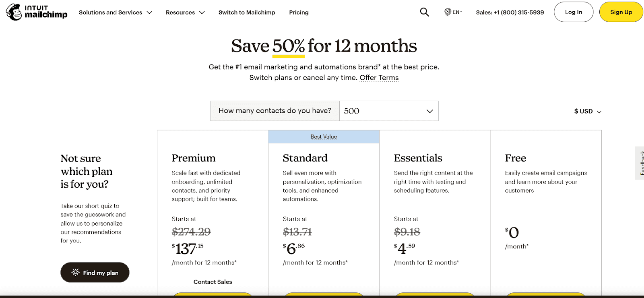Select the Essentials plan heading

point(418,158)
